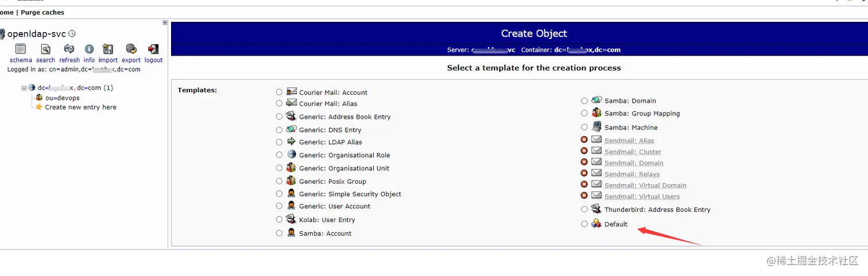
Task: Click the Generic: Posix Group icon
Action: tap(292, 181)
